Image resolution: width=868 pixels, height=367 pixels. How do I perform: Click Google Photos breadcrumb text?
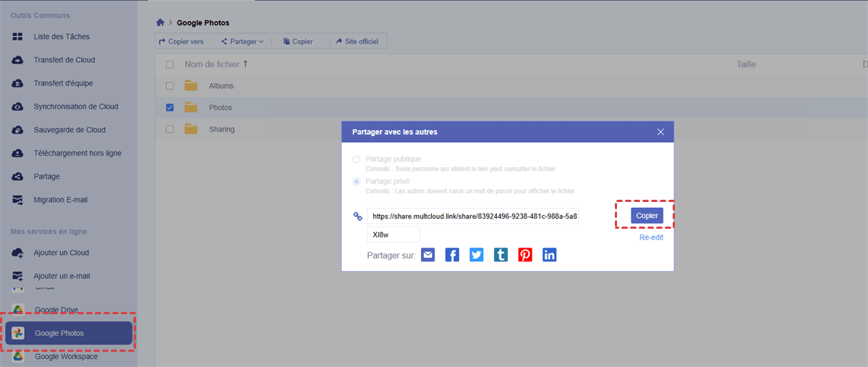coord(203,23)
